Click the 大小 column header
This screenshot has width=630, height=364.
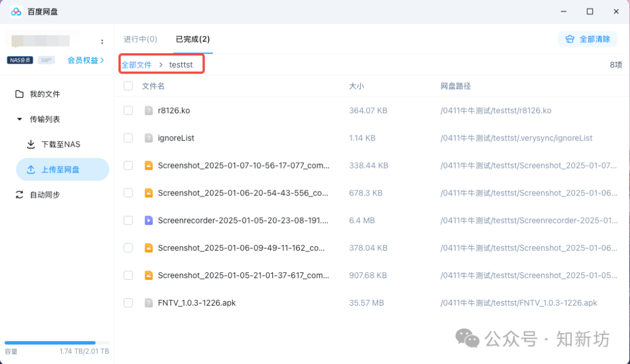[356, 86]
